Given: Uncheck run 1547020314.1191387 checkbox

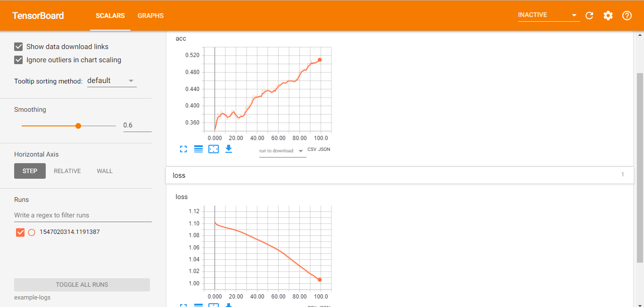Looking at the screenshot, I should [20, 232].
